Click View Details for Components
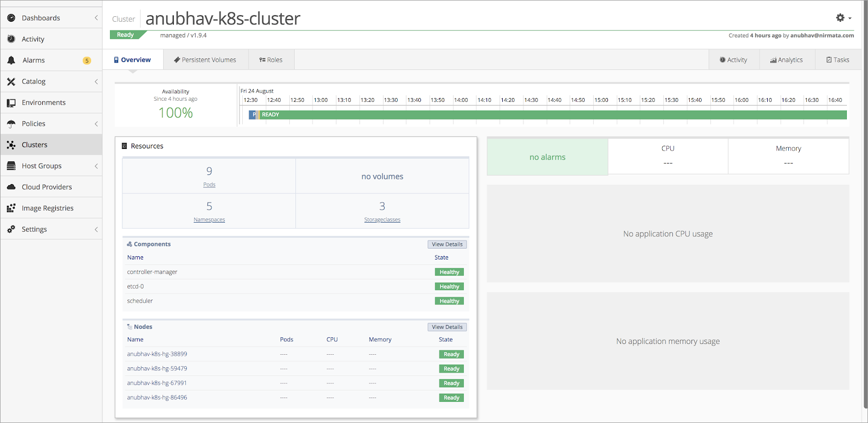Screen dimensions: 868x423 pyautogui.click(x=447, y=244)
